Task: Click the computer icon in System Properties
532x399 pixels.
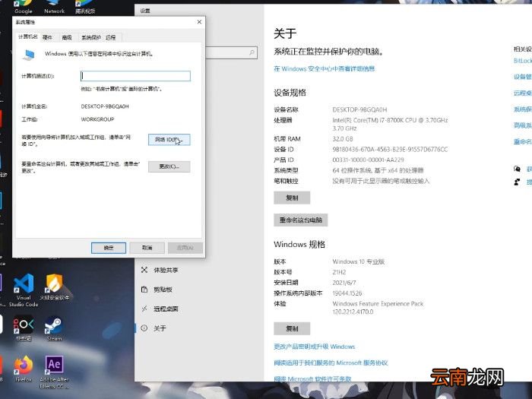Action: point(29,55)
